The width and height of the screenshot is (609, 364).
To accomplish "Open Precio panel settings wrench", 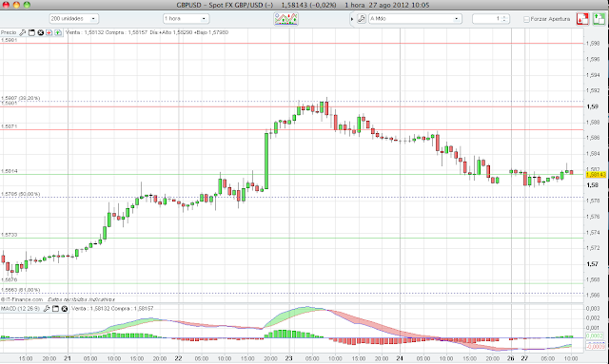I will point(23,32).
